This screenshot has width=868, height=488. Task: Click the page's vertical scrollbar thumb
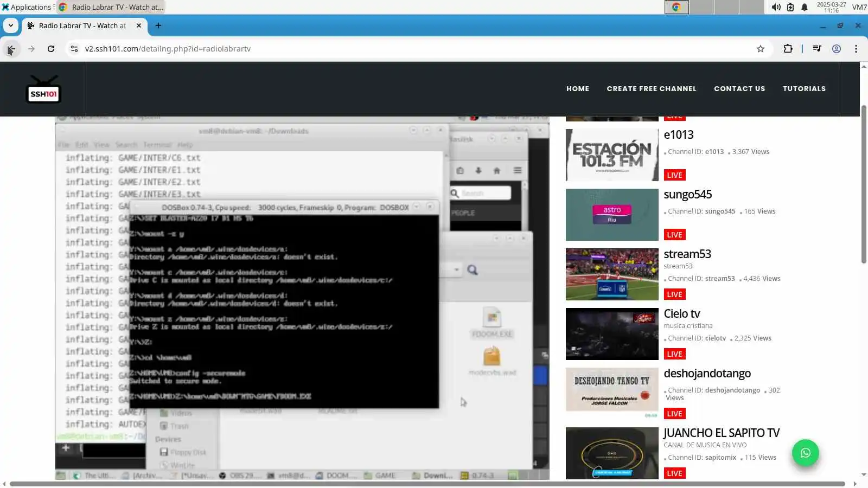(x=864, y=184)
